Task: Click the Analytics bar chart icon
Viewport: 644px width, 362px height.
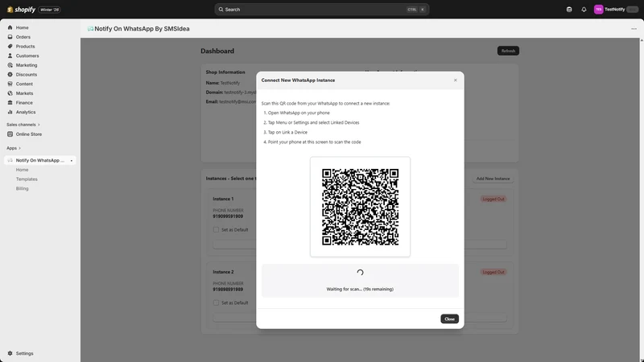Action: pyautogui.click(x=10, y=112)
